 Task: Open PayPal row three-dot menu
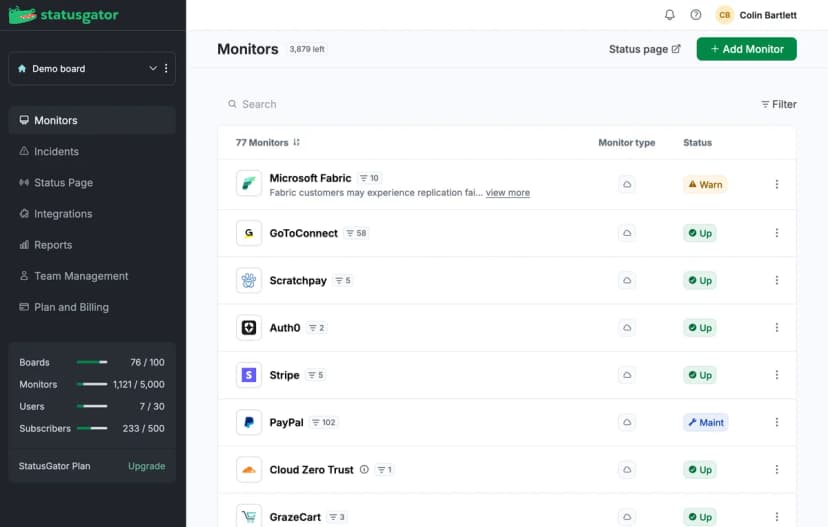(x=777, y=422)
